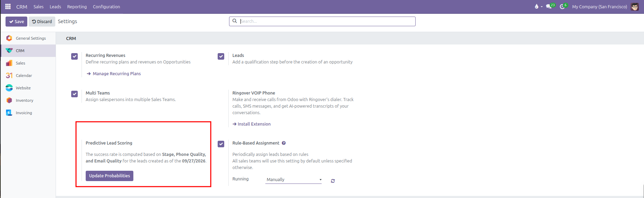This screenshot has width=644, height=198.
Task: Open the Running dropdown set to Manually
Action: 294,180
